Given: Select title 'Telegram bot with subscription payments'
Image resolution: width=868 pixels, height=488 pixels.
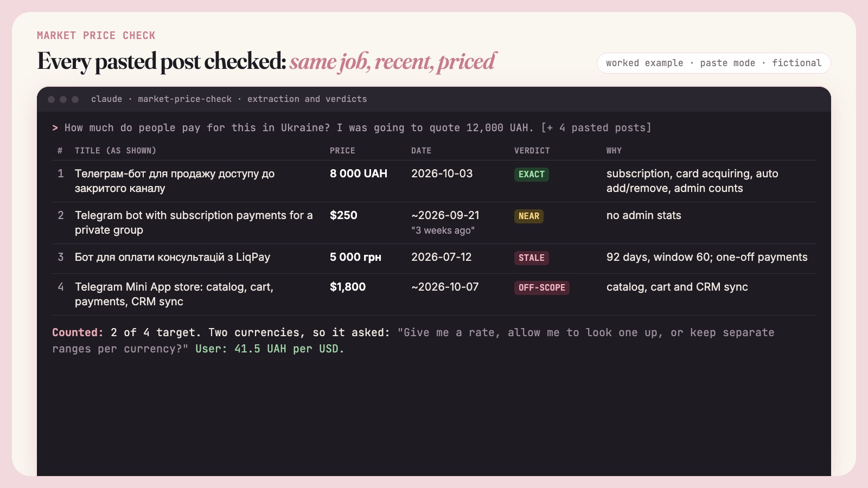Looking at the screenshot, I should [194, 223].
